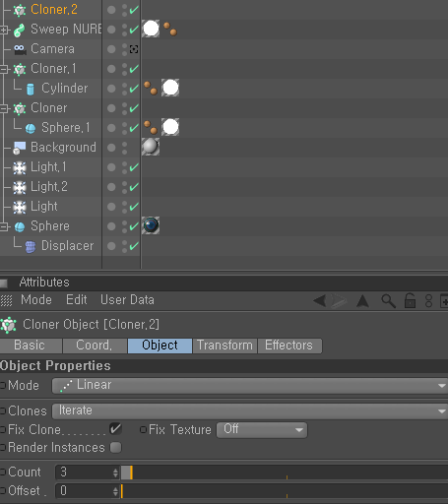Image resolution: width=448 pixels, height=504 pixels.
Task: Enable the Render Instances checkbox
Action: point(115,447)
